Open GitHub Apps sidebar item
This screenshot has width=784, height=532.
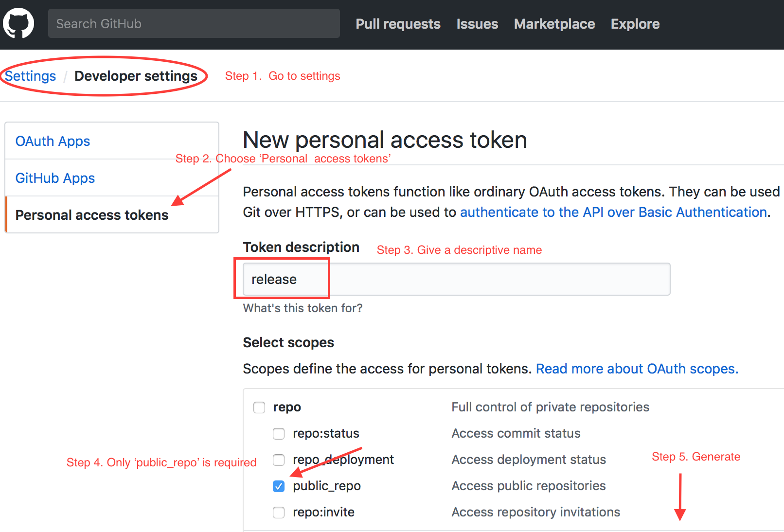tap(55, 178)
